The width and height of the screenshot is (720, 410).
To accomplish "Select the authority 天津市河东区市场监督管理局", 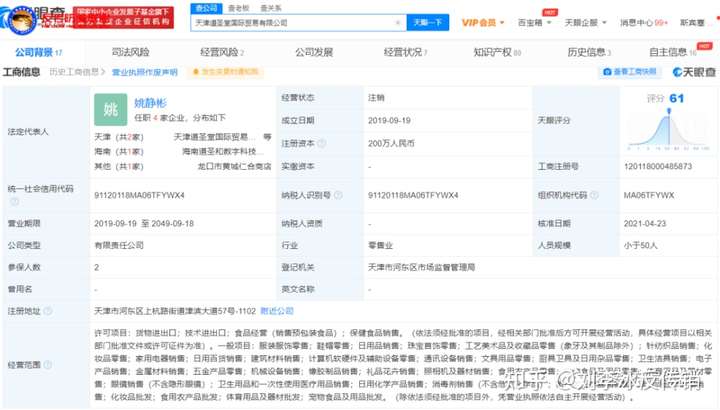I will [422, 267].
